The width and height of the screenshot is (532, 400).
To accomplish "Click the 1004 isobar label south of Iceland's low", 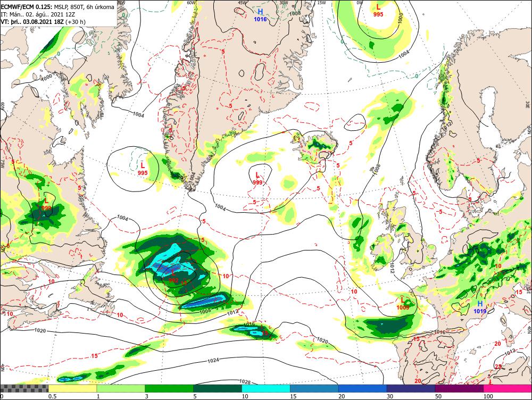I will (220, 207).
